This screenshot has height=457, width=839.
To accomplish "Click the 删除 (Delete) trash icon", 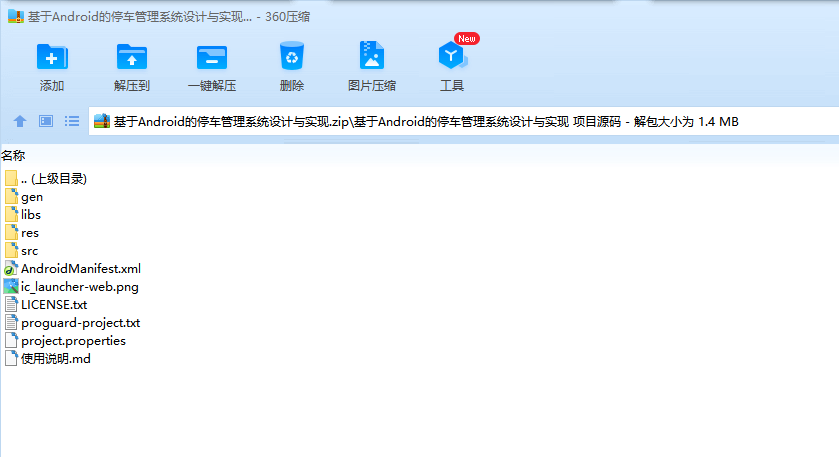I will (x=292, y=56).
